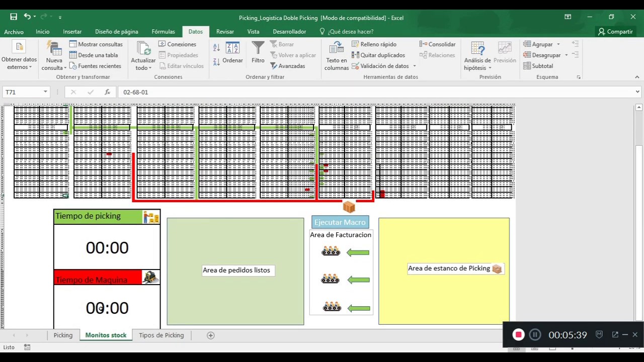Image resolution: width=644 pixels, height=362 pixels.
Task: Open Undo history dropdown arrow
Action: [34, 17]
